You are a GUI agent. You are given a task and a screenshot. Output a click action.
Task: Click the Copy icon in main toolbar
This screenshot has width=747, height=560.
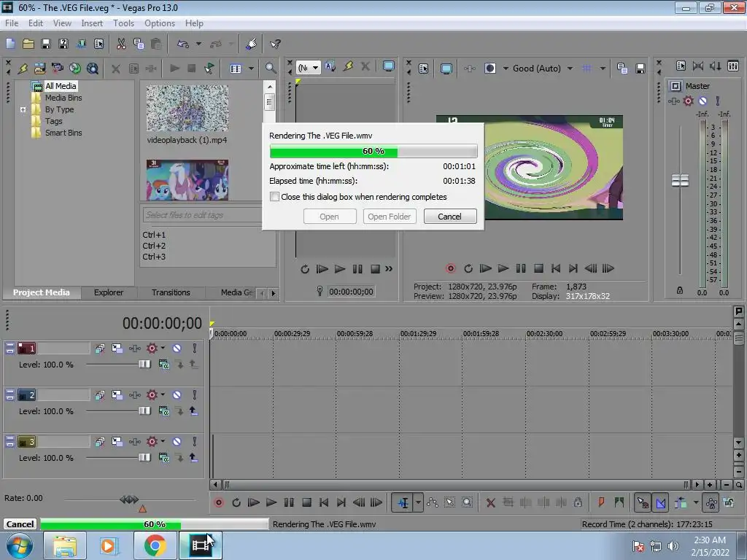[x=139, y=44]
